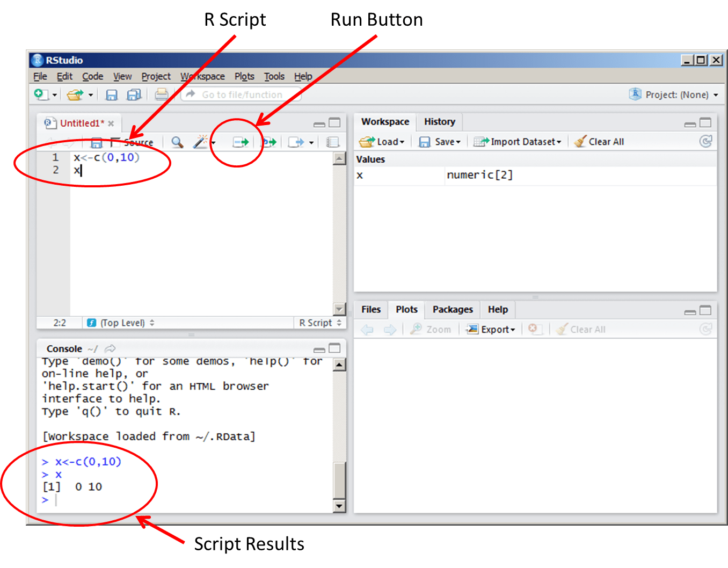Click the Find/Replace magnifier icon
728x568 pixels.
pyautogui.click(x=177, y=142)
